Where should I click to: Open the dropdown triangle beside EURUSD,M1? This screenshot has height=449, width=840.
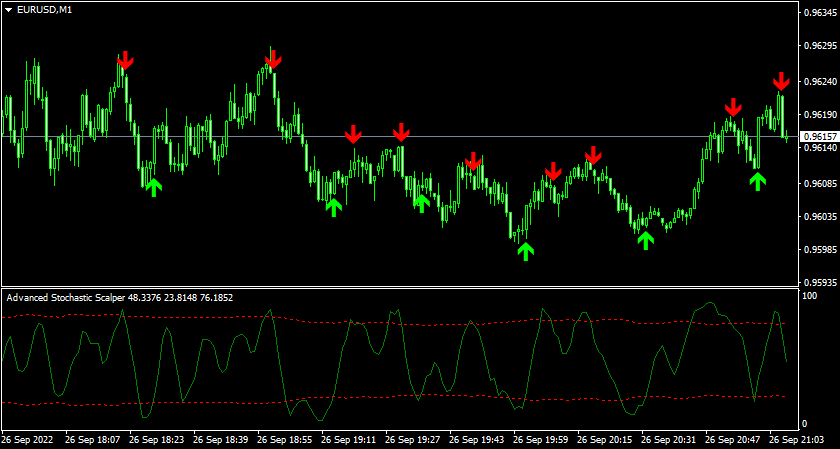[x=10, y=10]
